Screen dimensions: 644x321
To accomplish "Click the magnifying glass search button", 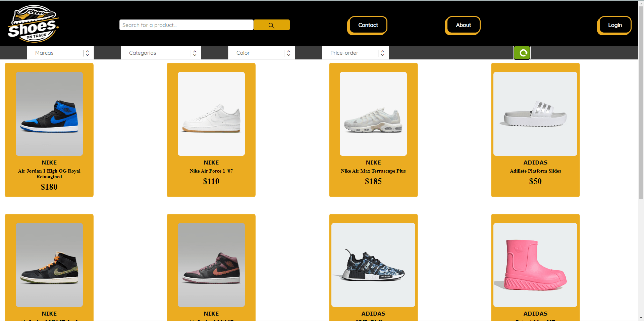I will tap(271, 25).
